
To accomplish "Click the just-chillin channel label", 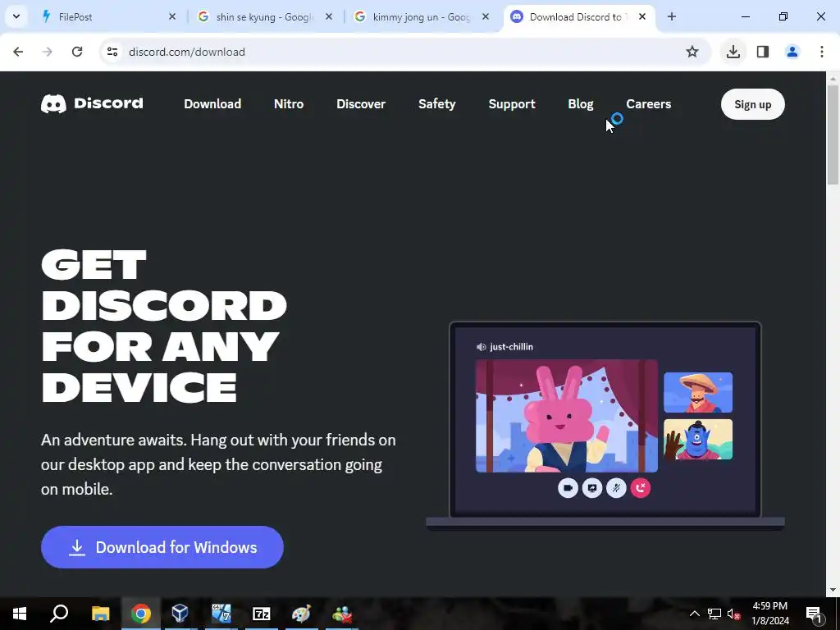I will (x=504, y=347).
